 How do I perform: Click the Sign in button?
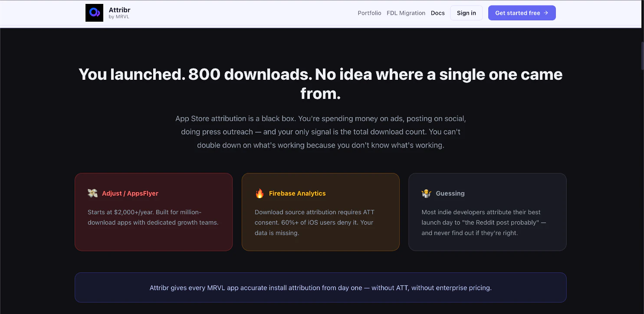(466, 13)
